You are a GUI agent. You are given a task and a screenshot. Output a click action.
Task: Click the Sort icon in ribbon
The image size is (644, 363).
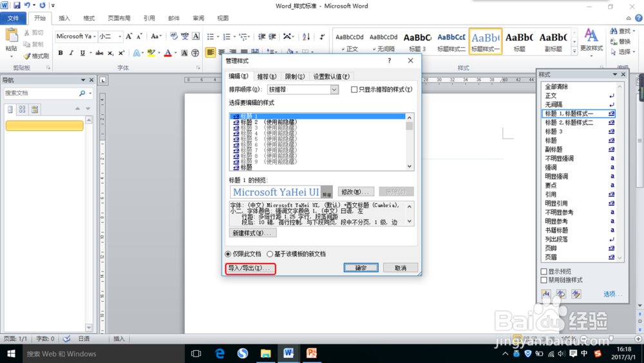pos(306,37)
